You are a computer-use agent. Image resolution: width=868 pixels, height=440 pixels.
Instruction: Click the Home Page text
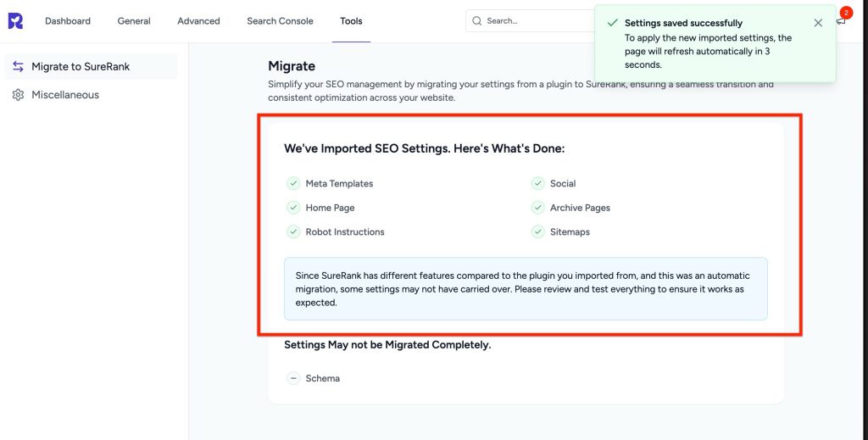coord(330,208)
